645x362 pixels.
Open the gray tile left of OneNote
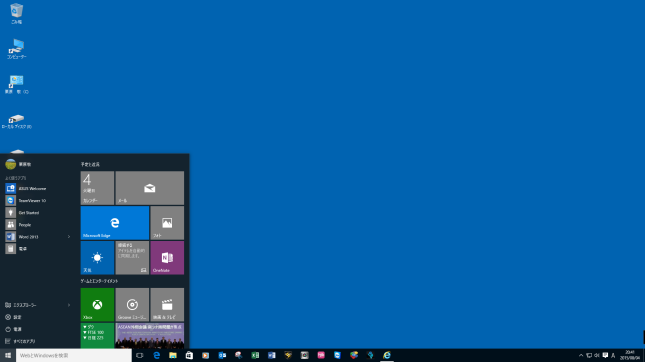[132, 258]
